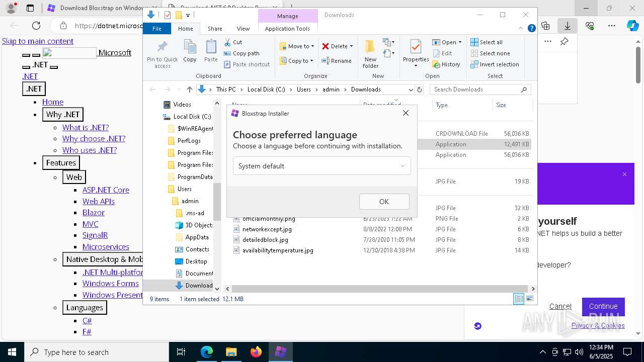Switch to details view button

[519, 299]
